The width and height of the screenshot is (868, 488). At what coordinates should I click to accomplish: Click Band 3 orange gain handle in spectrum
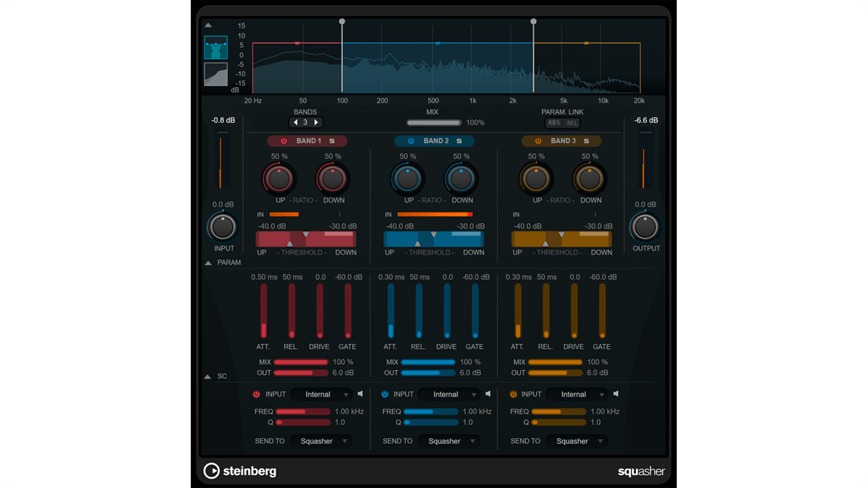point(586,43)
